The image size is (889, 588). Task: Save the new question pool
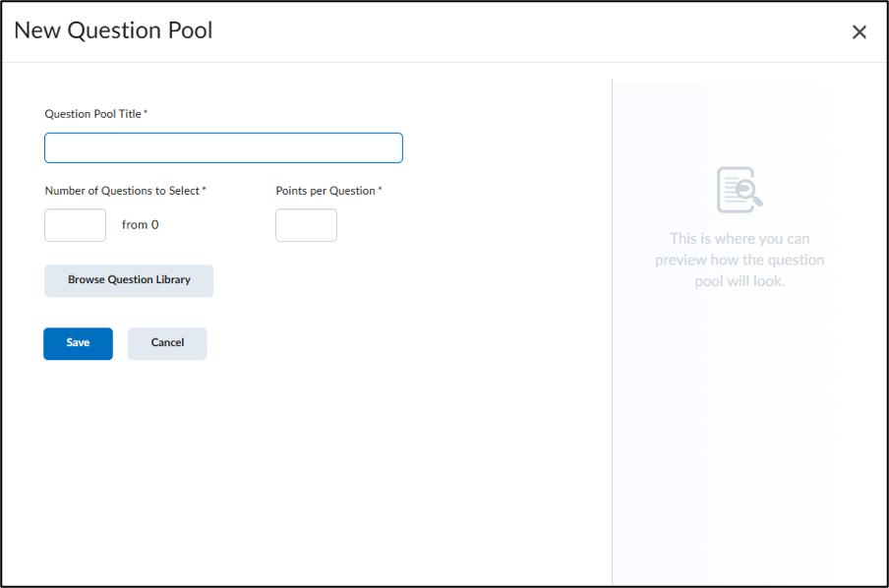(79, 343)
